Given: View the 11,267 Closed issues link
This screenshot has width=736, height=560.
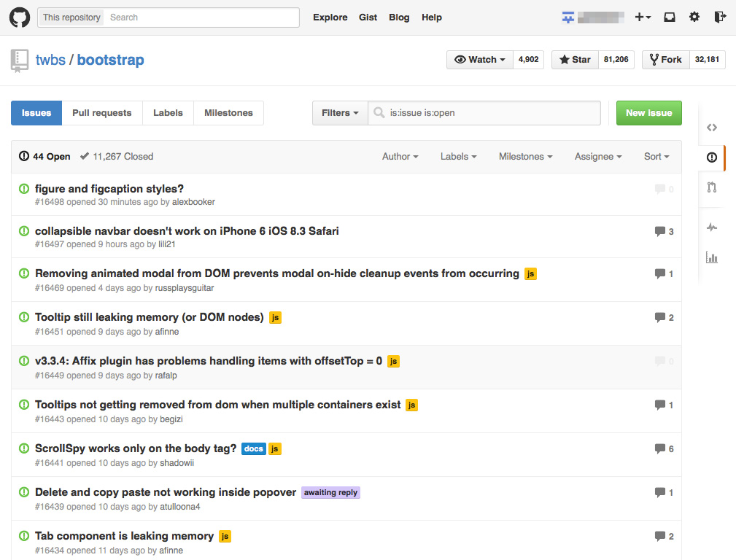Looking at the screenshot, I should click(x=123, y=156).
